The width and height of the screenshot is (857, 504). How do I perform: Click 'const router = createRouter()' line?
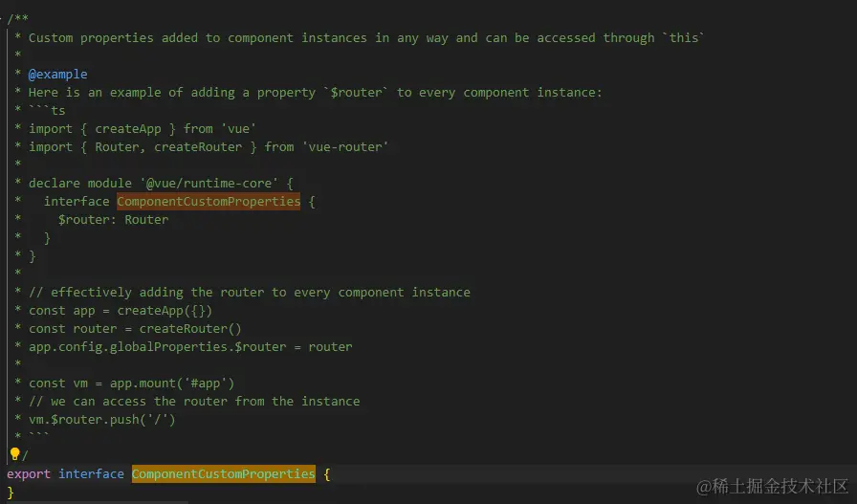pos(135,329)
